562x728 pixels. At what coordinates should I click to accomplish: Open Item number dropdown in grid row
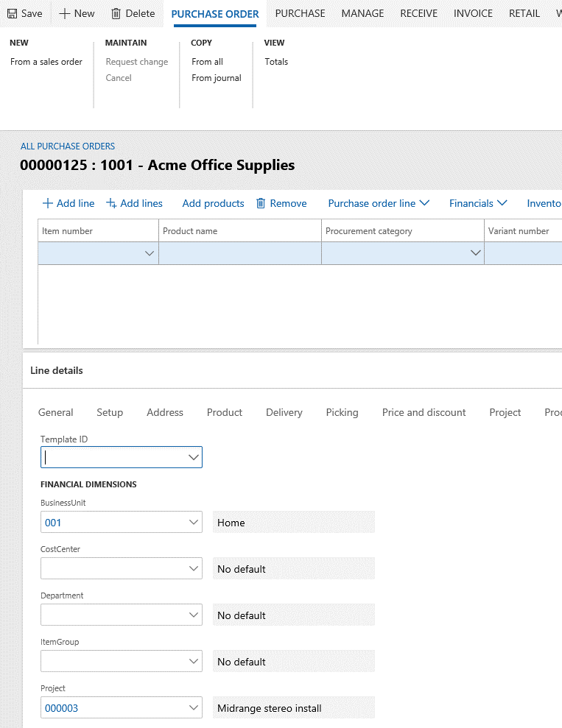pos(149,253)
